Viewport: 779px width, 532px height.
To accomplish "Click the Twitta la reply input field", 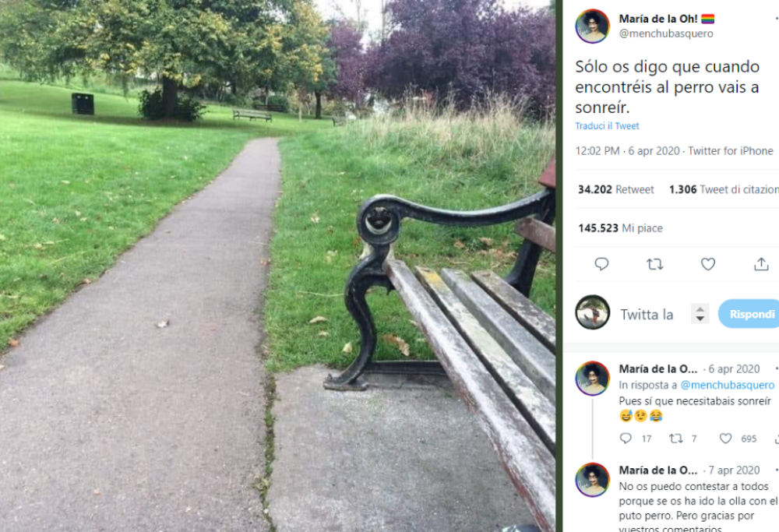I will click(x=647, y=315).
